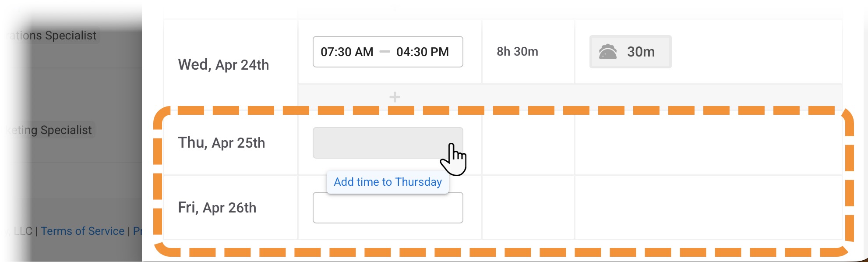This screenshot has height=262, width=868.
Task: Click the Add time to Thursday tooltip
Action: [388, 182]
